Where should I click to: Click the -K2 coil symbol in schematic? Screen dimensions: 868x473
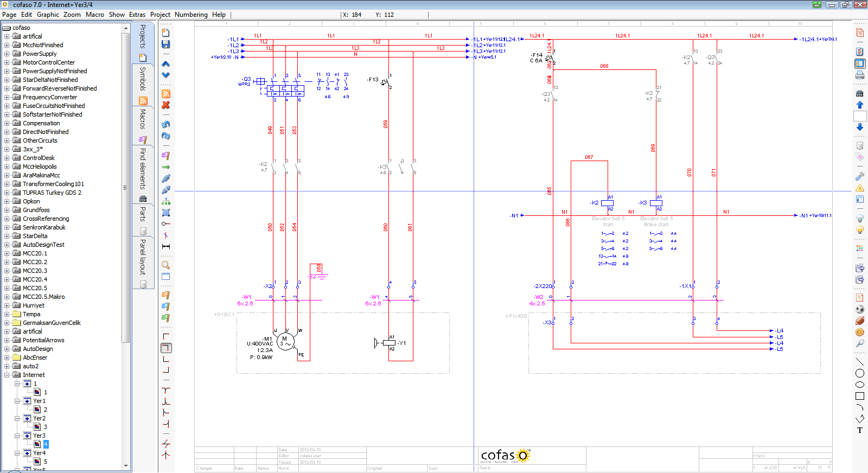[608, 203]
